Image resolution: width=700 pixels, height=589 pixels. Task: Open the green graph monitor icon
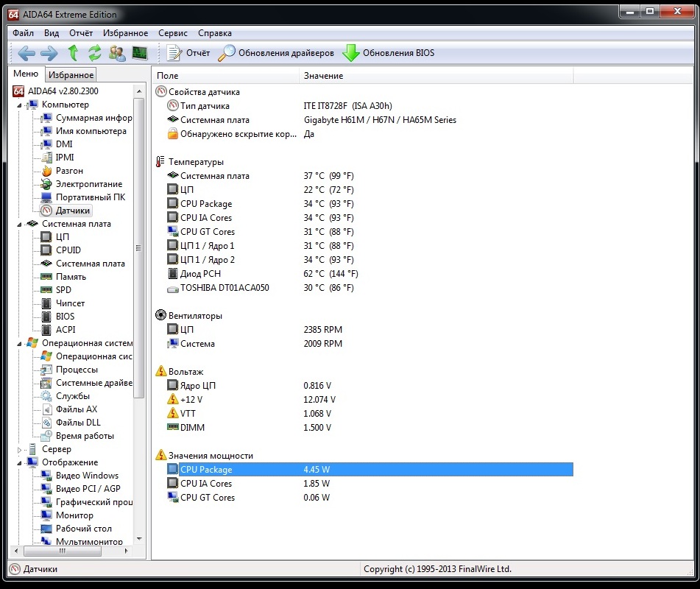click(139, 53)
